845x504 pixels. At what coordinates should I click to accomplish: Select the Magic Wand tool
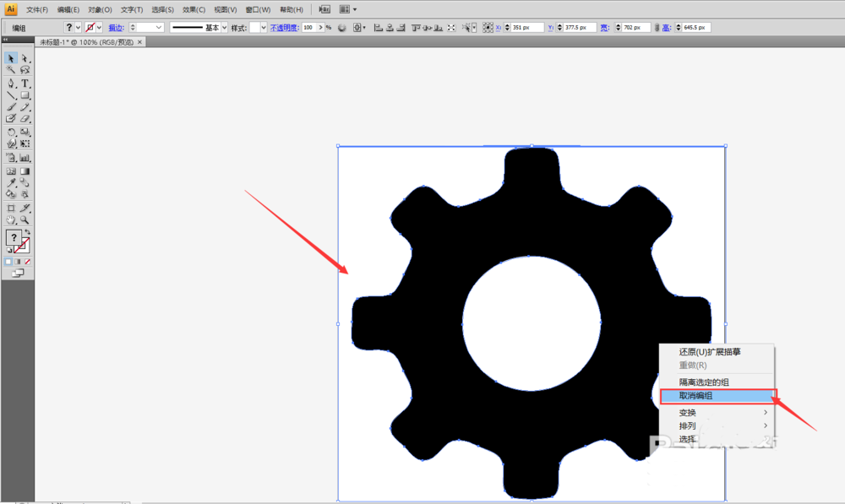pyautogui.click(x=11, y=70)
